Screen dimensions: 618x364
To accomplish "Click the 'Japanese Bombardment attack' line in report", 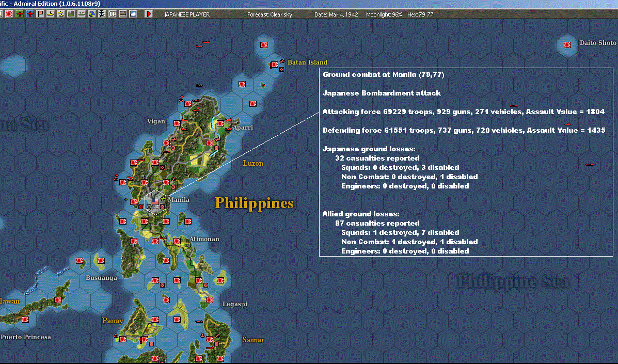I will (x=382, y=93).
